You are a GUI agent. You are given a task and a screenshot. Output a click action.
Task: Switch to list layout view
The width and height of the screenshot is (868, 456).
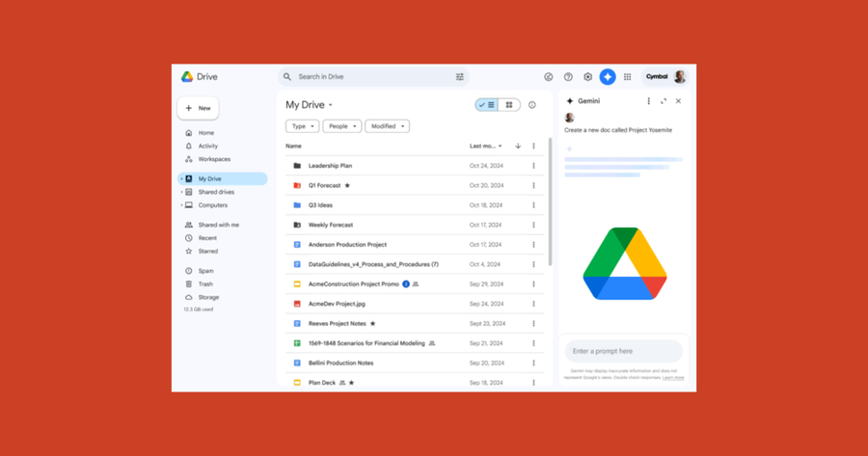tap(487, 104)
